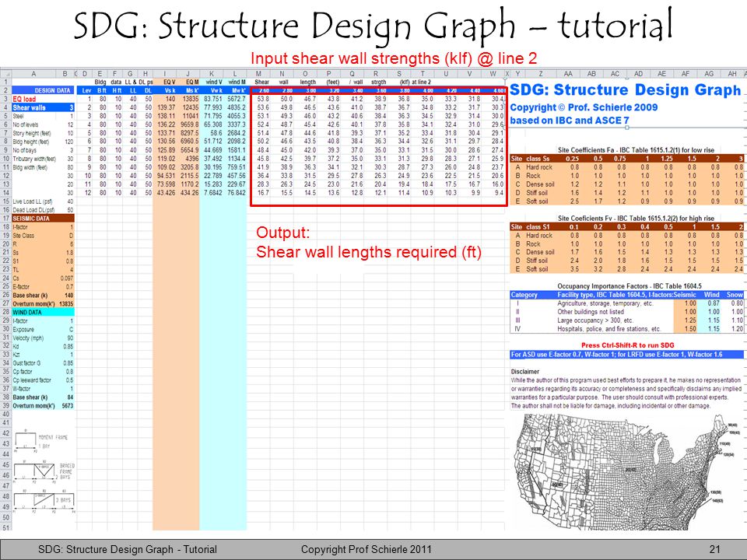Click the Live Load LL (psf) cell
This screenshot has height=560, width=747.
(33, 201)
